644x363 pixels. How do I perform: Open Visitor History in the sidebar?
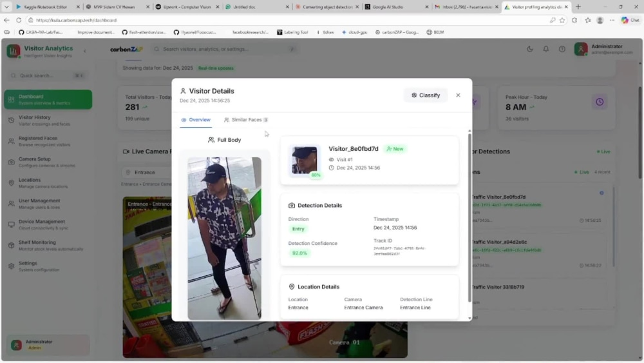(x=48, y=121)
